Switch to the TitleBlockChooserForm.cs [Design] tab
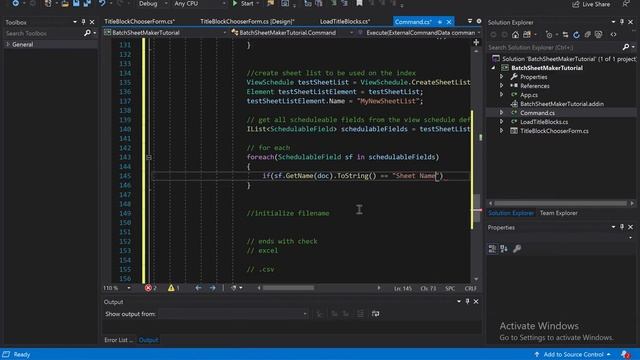 pyautogui.click(x=247, y=21)
